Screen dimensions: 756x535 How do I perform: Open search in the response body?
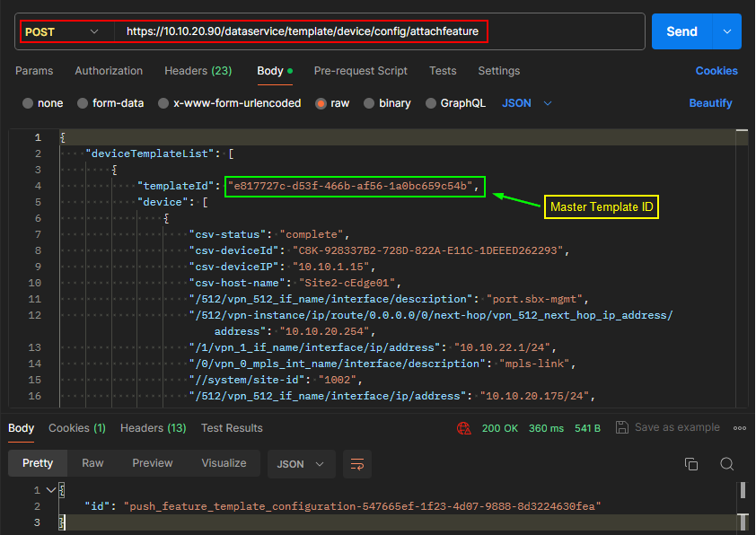tap(727, 464)
